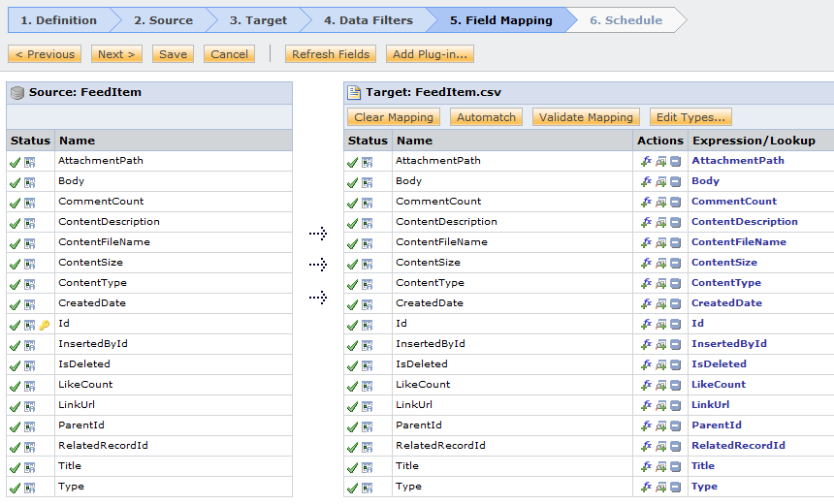
Task: Click the ContentDescription expression link
Action: click(x=744, y=222)
